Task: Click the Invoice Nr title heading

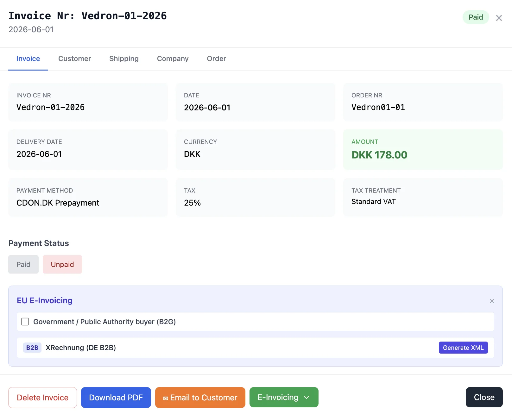Action: (88, 16)
